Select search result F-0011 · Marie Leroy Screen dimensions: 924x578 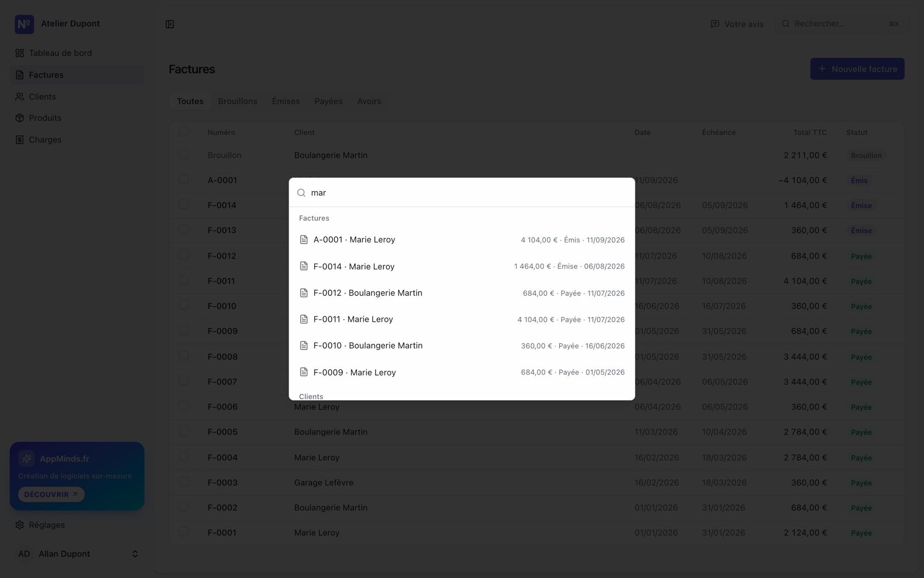click(462, 320)
